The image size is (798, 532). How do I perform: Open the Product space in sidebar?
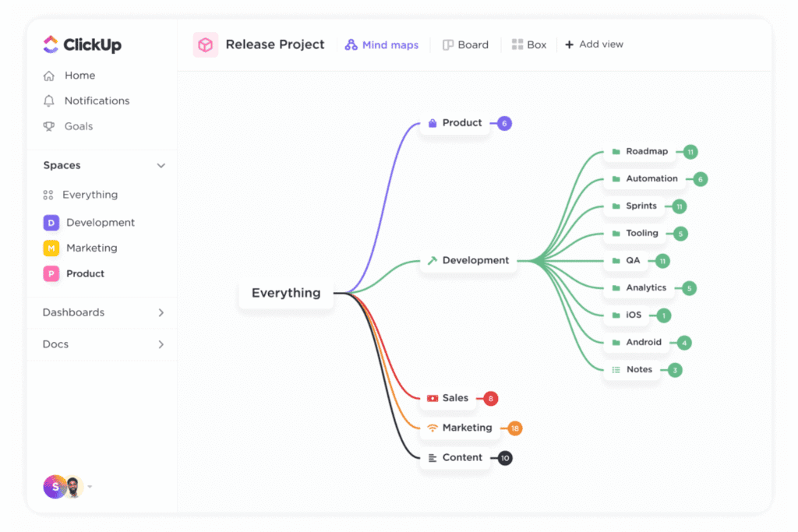[85, 273]
